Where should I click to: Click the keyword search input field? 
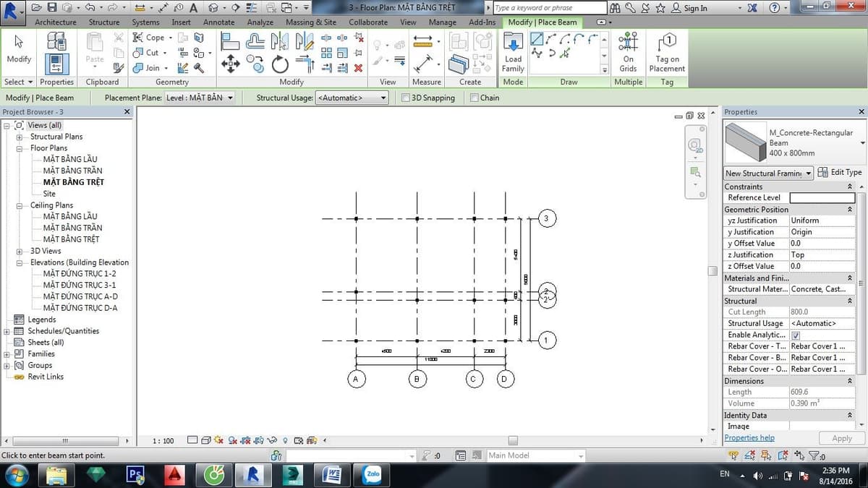(x=550, y=8)
